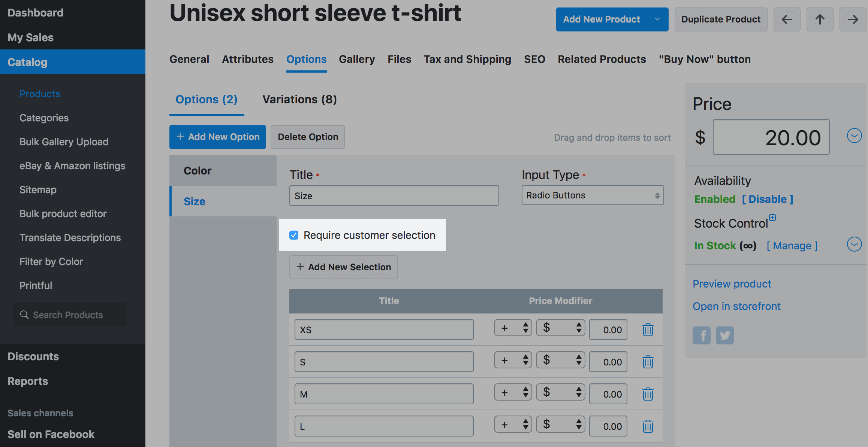The width and height of the screenshot is (868, 447).
Task: Share product via Twitter icon
Action: coord(724,335)
